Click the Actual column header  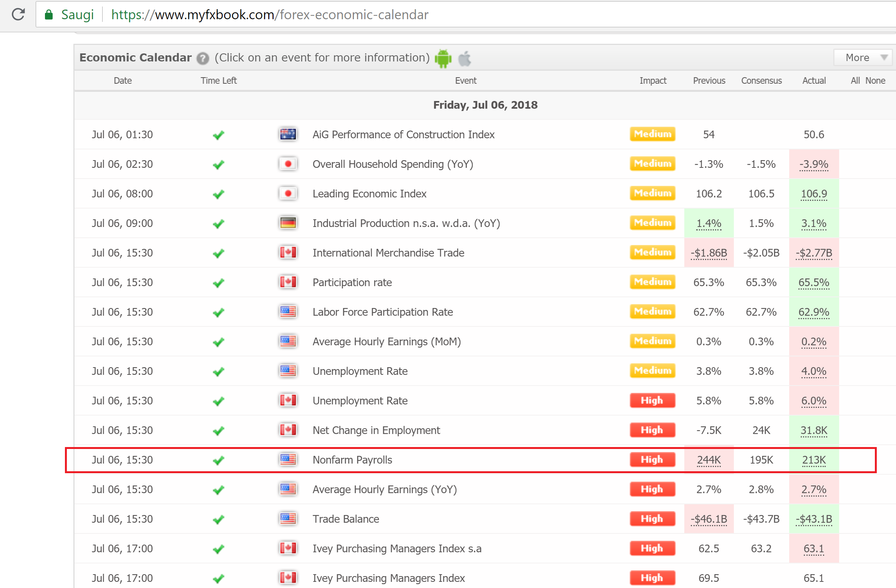click(x=814, y=81)
